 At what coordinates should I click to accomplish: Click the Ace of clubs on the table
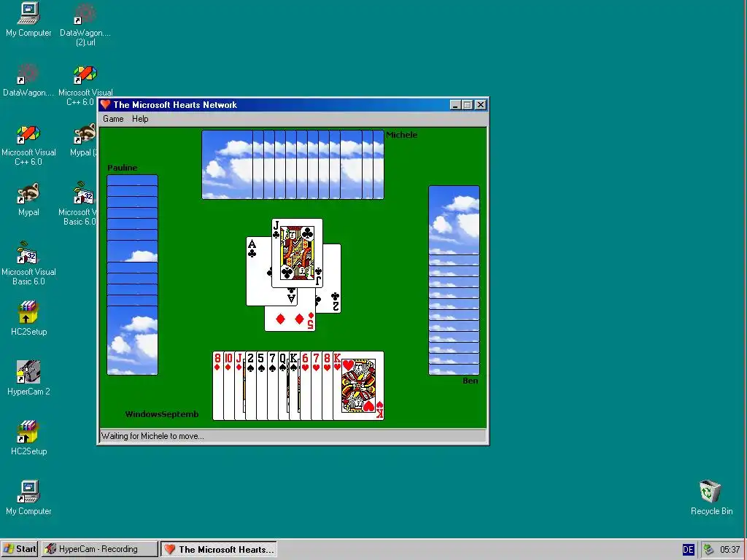click(258, 271)
